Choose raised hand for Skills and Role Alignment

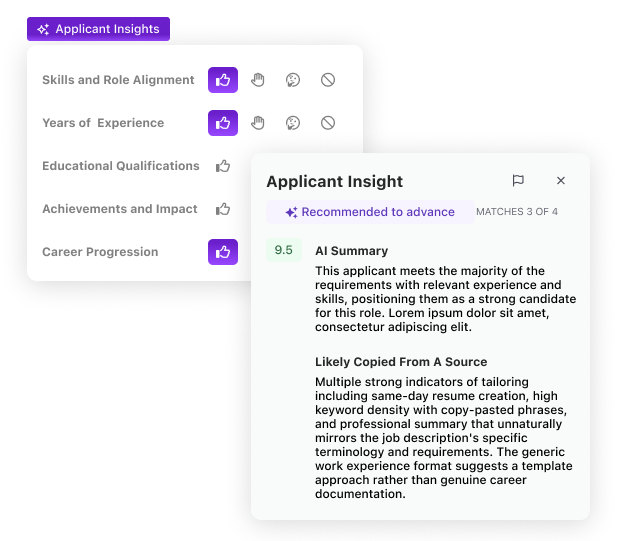tap(258, 80)
